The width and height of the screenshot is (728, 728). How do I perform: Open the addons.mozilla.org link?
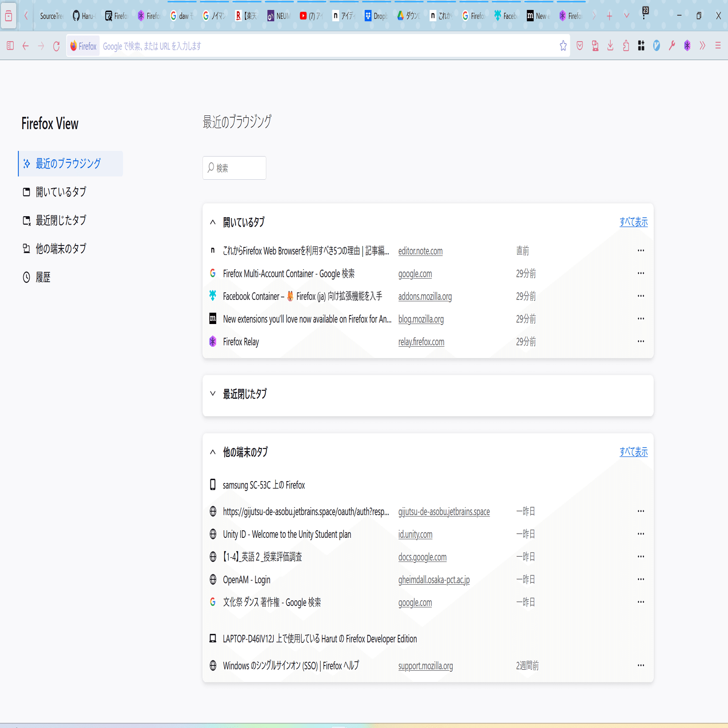pos(425,297)
